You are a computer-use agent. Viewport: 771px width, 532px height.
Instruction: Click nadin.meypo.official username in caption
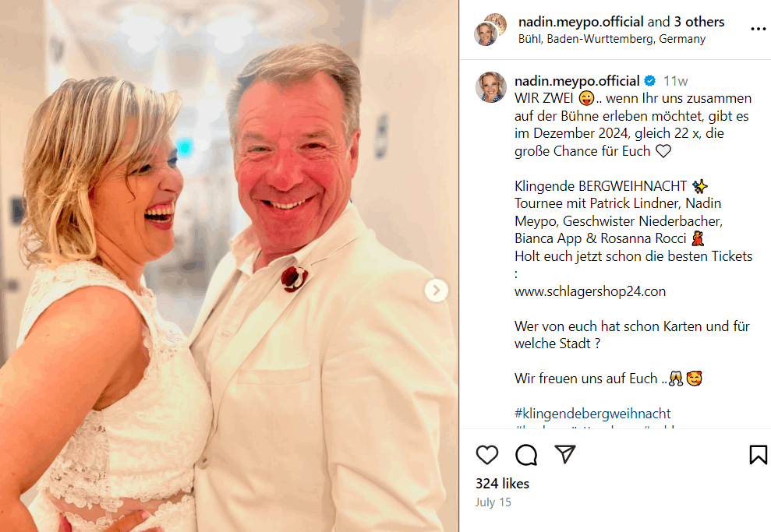(577, 81)
